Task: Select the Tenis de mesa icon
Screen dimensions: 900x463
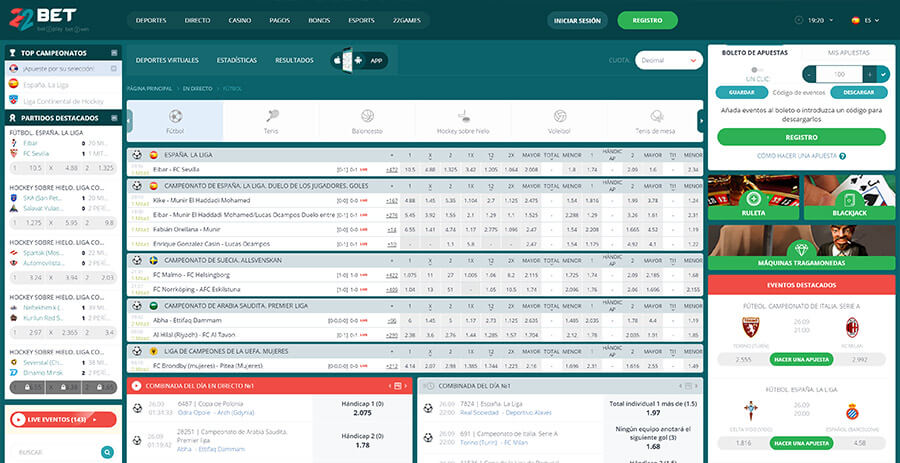Action: click(x=655, y=116)
